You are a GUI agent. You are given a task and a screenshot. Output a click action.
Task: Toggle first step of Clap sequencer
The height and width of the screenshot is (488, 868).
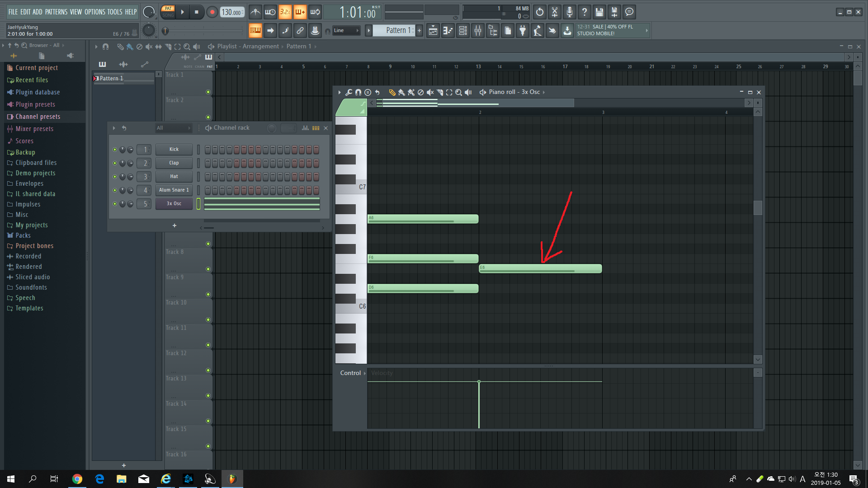(x=208, y=163)
